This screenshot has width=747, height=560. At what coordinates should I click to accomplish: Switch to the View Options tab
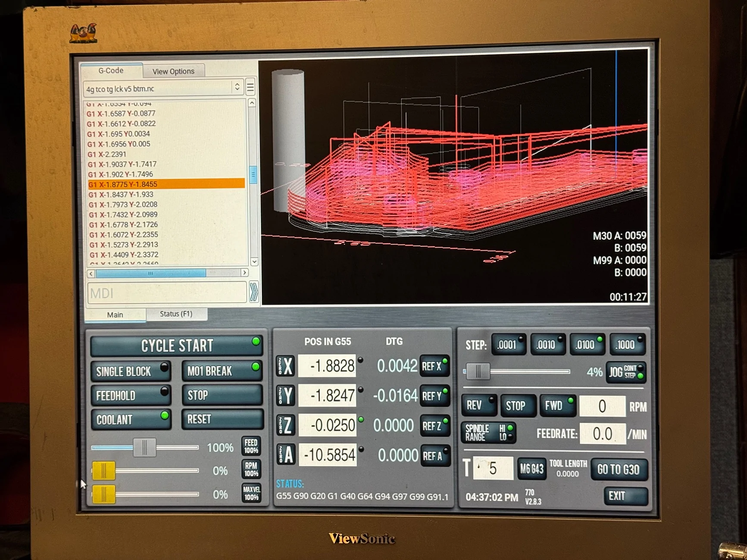(x=173, y=71)
